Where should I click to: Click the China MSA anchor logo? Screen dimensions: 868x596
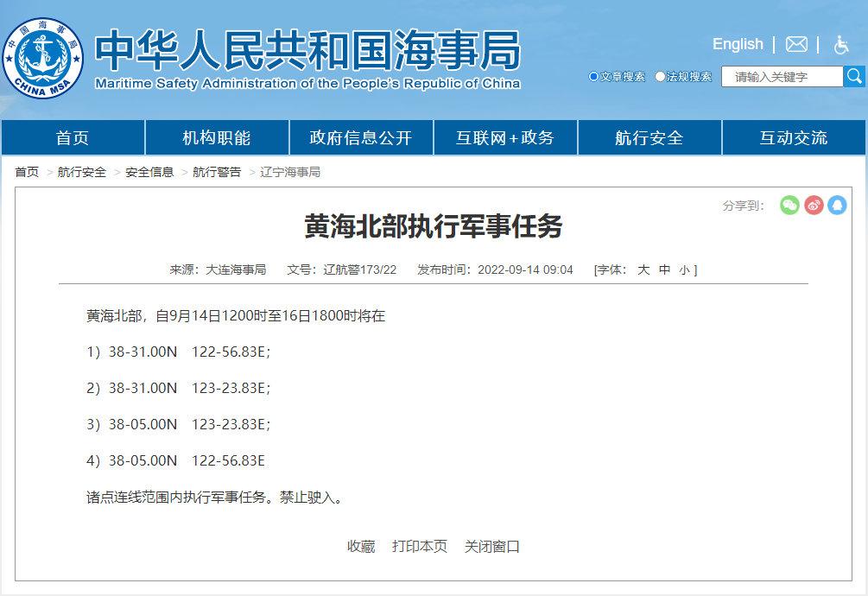[x=43, y=58]
